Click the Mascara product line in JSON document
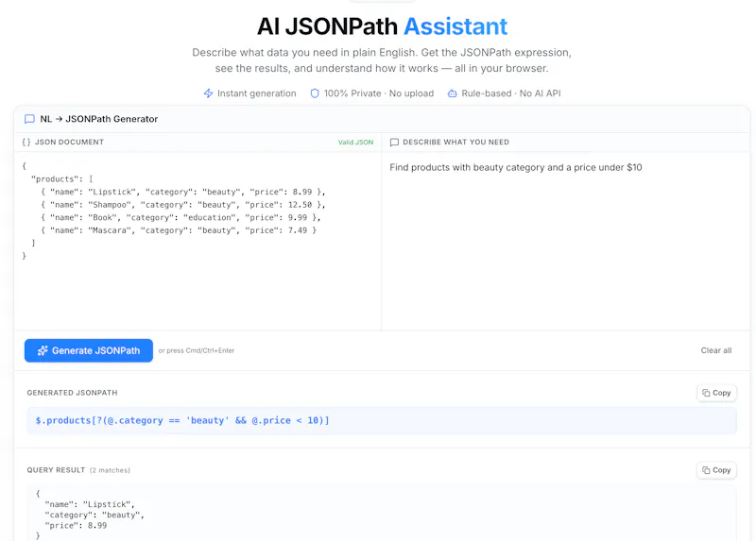Image resolution: width=756 pixels, height=541 pixels. click(179, 230)
